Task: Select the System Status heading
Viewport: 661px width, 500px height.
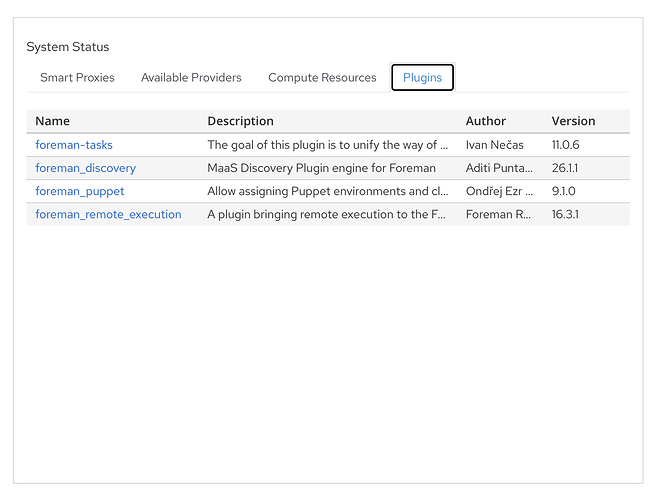Action: pyautogui.click(x=67, y=47)
